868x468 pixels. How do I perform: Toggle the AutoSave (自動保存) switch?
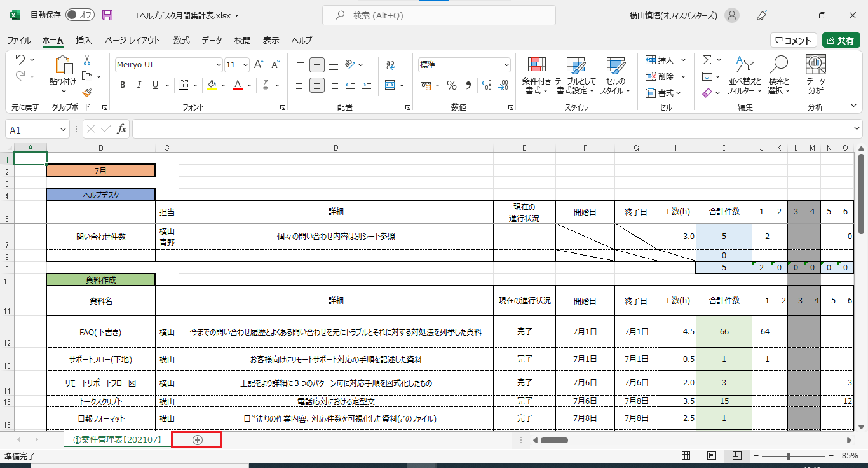click(79, 15)
